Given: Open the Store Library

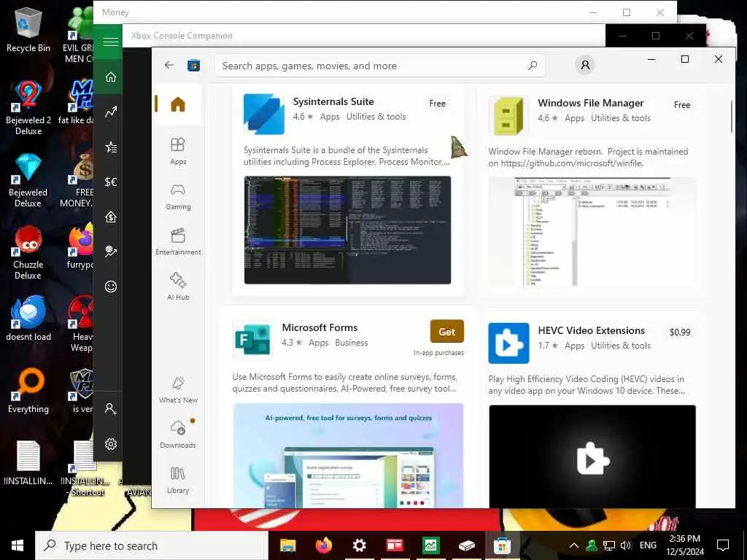Looking at the screenshot, I should point(178,480).
